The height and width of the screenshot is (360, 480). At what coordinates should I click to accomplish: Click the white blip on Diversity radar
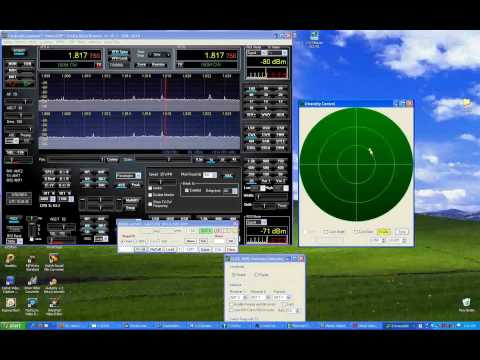pos(370,152)
